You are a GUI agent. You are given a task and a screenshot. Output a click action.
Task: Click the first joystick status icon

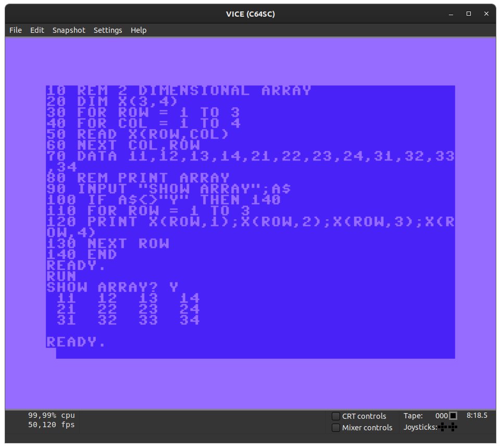[x=443, y=427]
